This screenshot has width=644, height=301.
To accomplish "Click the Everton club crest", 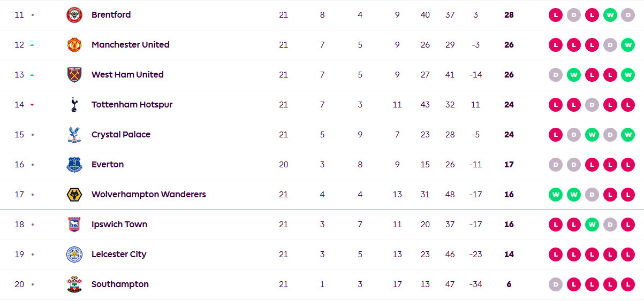I will pos(74,165).
